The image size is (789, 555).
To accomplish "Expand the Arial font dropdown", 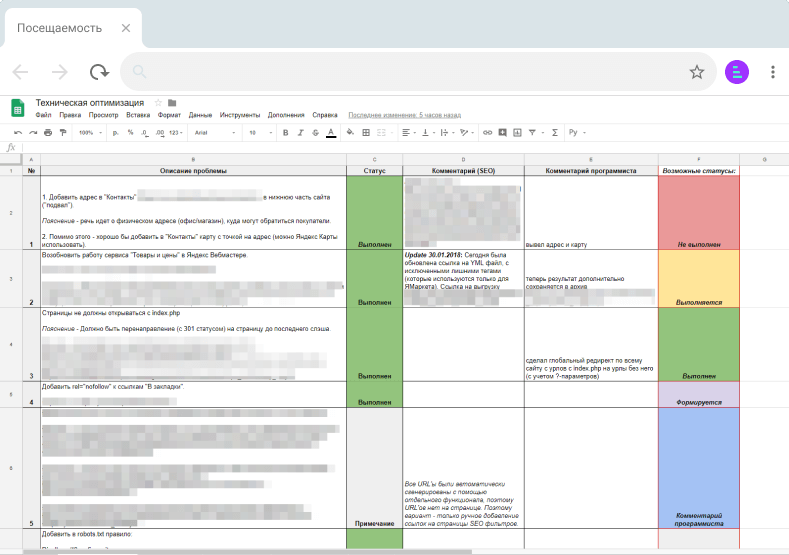I will (215, 133).
